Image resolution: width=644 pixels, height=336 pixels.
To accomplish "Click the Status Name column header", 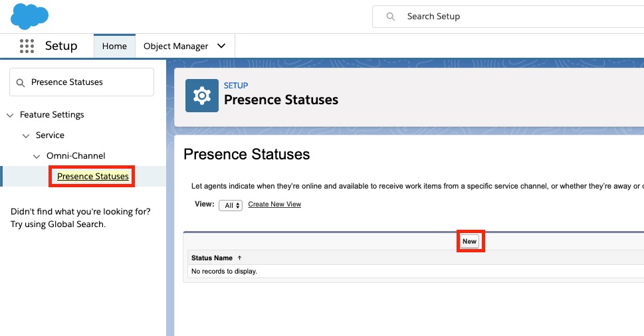I will pyautogui.click(x=212, y=258).
